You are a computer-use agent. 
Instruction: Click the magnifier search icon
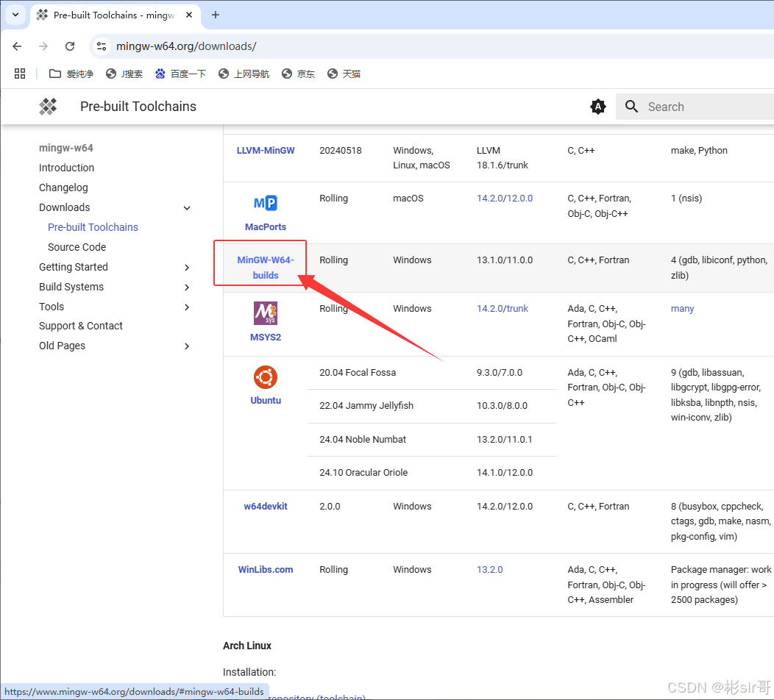point(631,107)
